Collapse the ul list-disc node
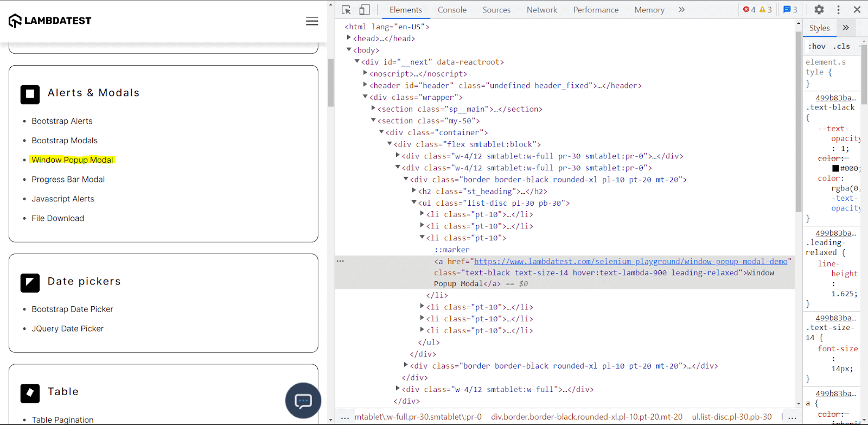868x425 pixels. pyautogui.click(x=414, y=202)
